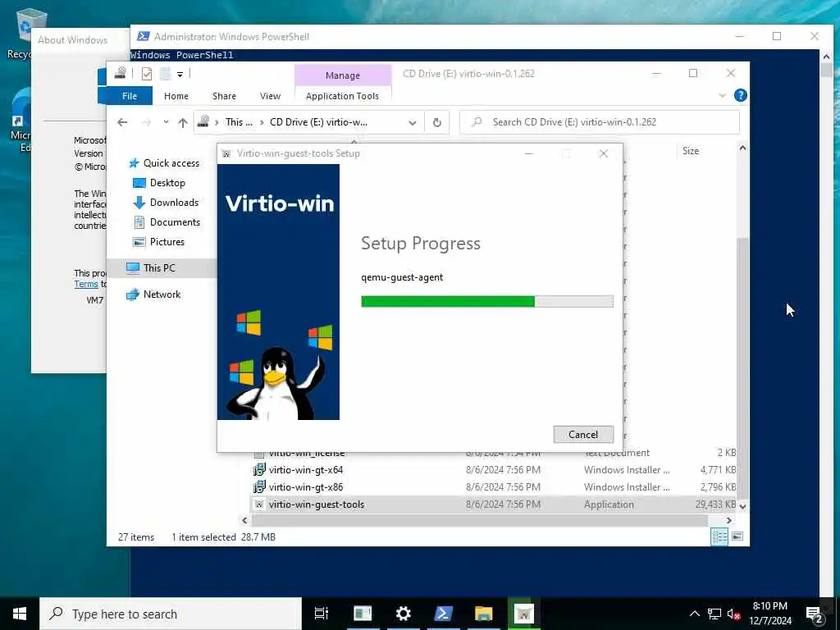Click the CD Drive (E:) breadcrumb
This screenshot has width=840, height=630.
(318, 122)
